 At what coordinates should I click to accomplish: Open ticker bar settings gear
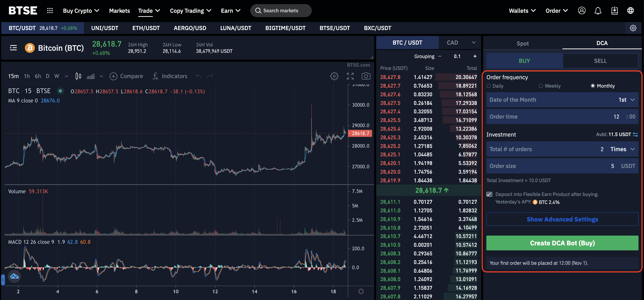click(x=633, y=28)
